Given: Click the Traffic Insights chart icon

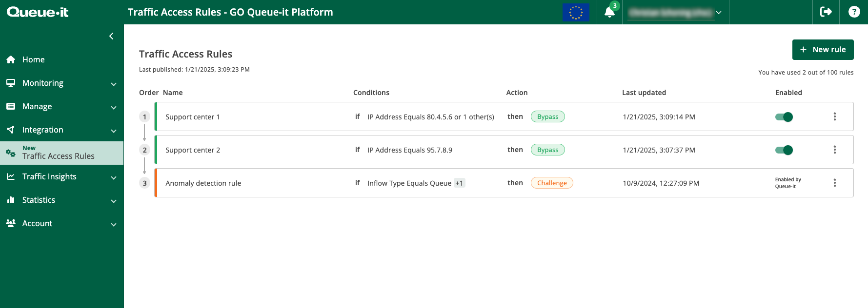Looking at the screenshot, I should pyautogui.click(x=11, y=176).
